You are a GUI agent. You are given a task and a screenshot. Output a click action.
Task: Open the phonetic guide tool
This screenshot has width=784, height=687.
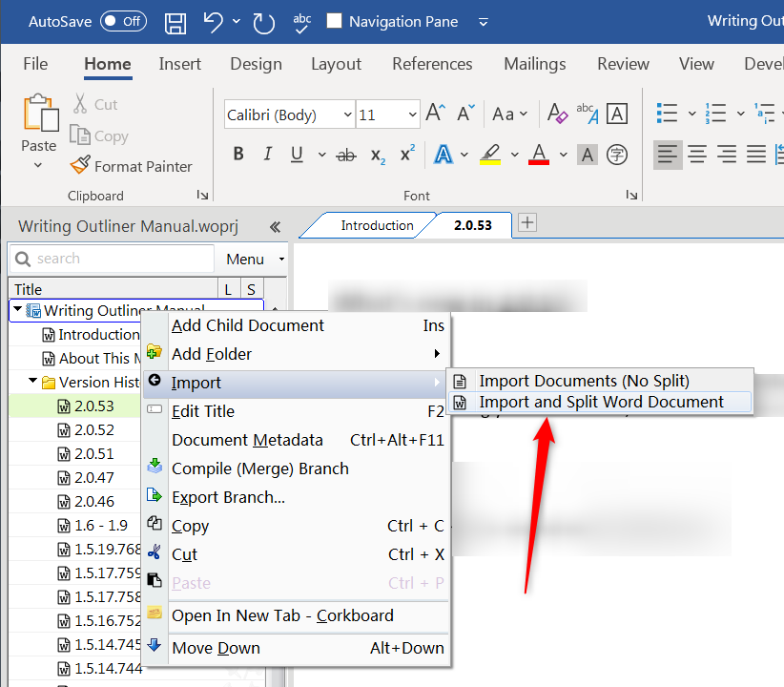(x=588, y=114)
